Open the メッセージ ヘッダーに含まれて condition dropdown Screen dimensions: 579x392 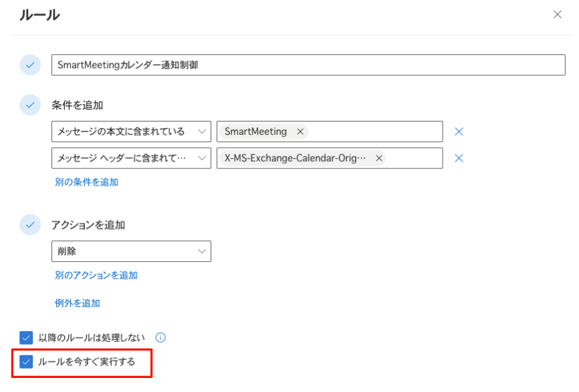[x=131, y=158]
